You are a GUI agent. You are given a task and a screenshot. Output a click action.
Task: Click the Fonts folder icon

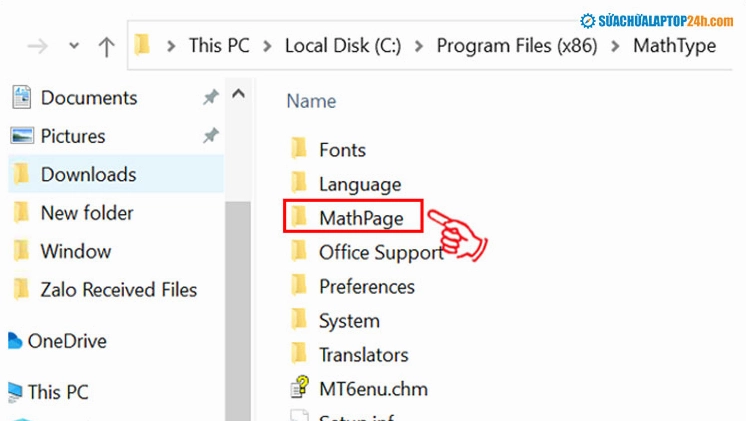coord(299,148)
